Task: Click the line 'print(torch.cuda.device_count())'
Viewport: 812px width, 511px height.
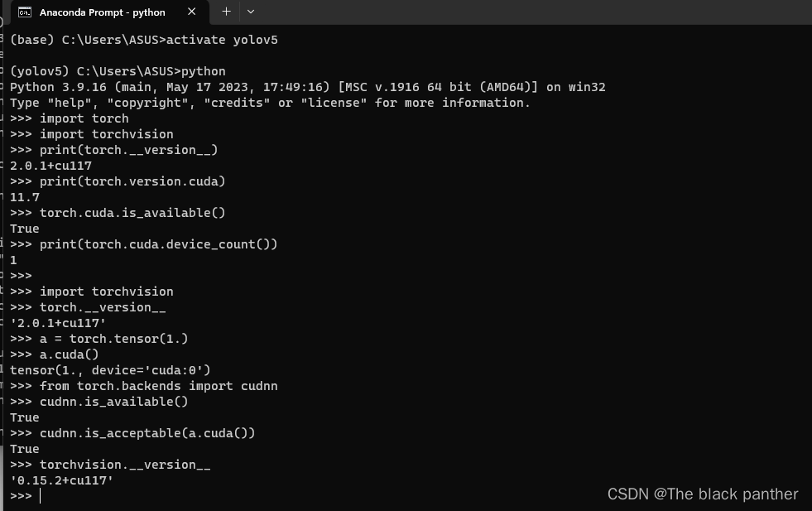Action: pos(142,243)
